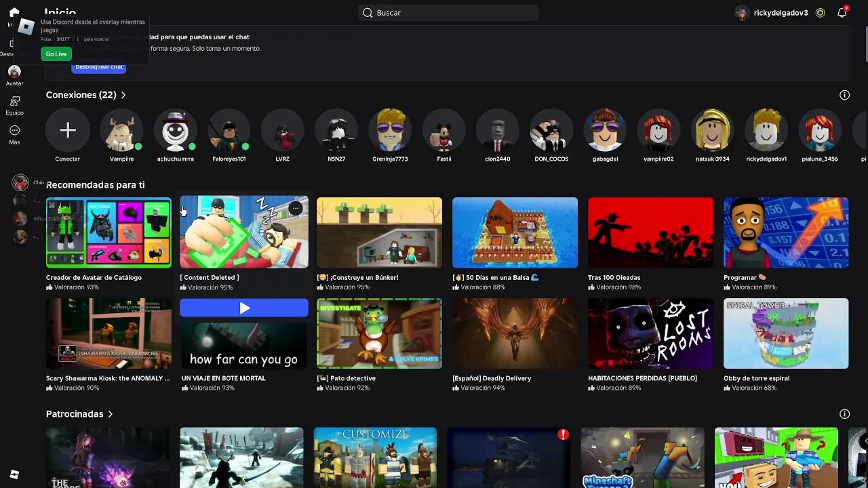
Task: Open vampiire02's connection avatar
Action: (658, 130)
